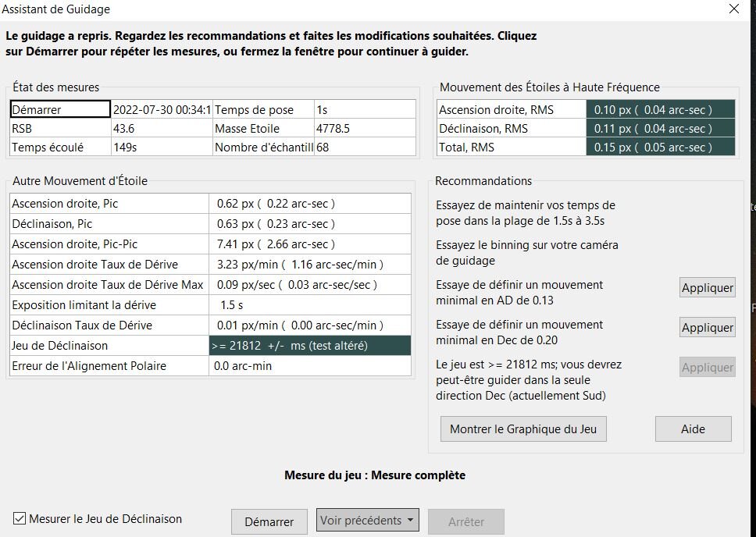Image resolution: width=756 pixels, height=537 pixels.
Task: Click the Masse Etoile value 4778.5
Action: click(x=365, y=128)
